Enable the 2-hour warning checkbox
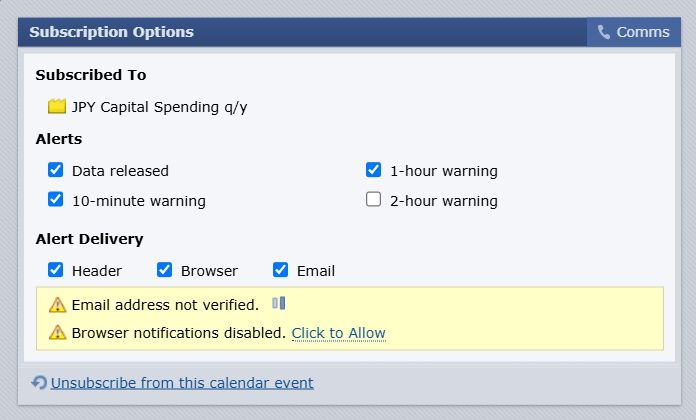 373,199
